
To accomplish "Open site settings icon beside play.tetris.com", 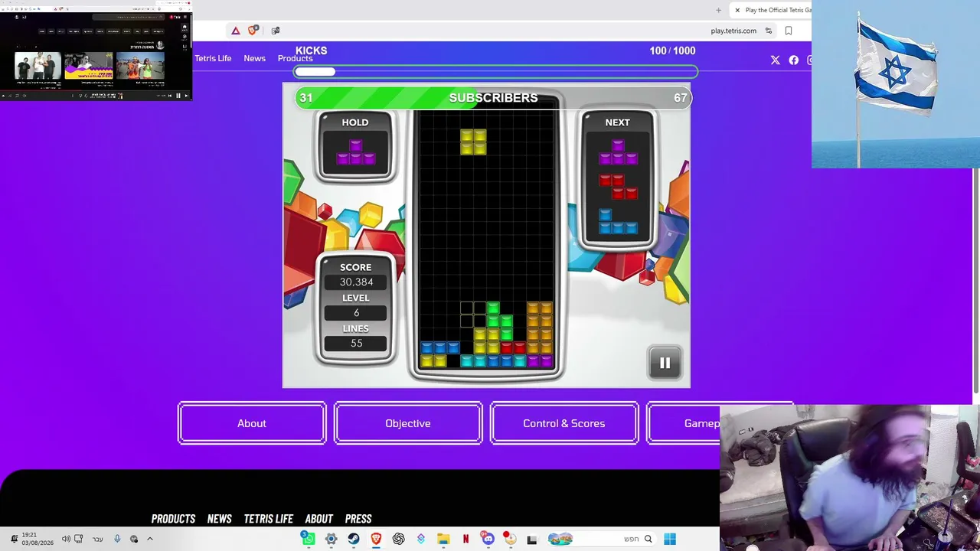I will click(769, 31).
